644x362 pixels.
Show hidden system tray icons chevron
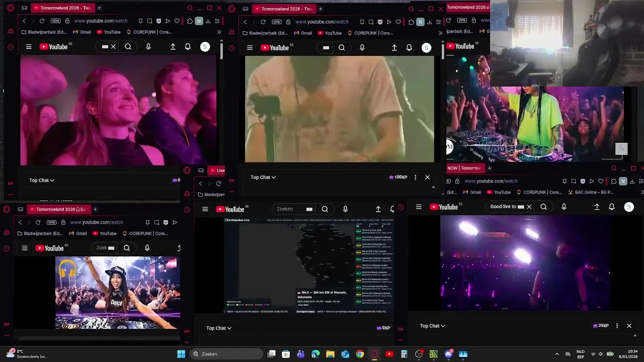pyautogui.click(x=557, y=354)
